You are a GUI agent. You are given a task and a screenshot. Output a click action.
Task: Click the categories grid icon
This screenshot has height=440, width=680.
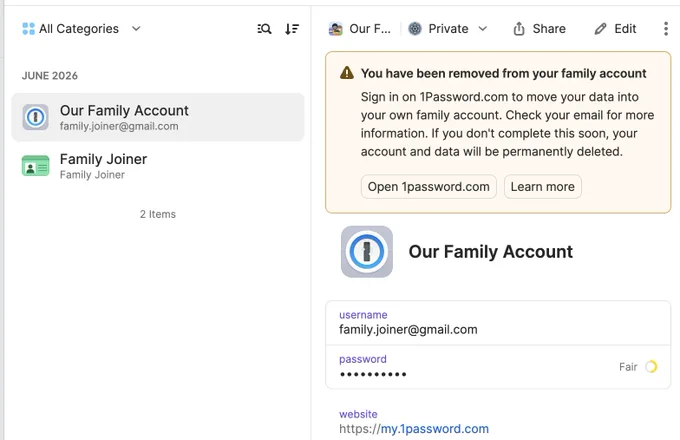28,29
